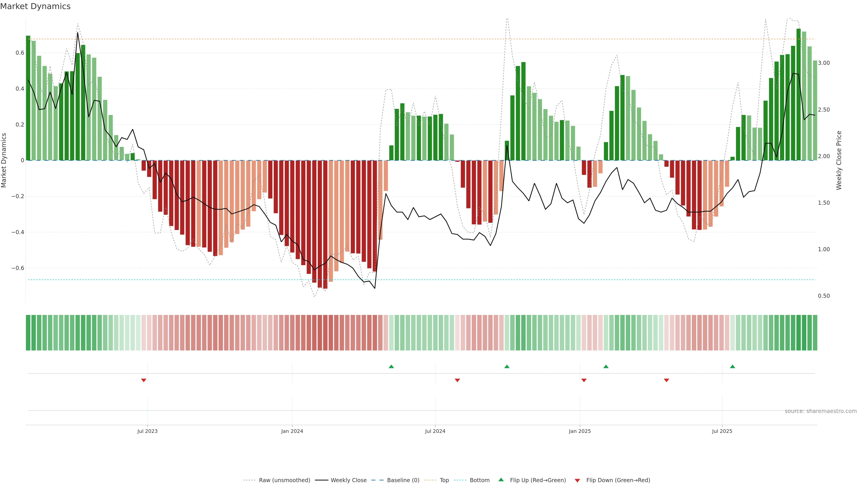Click the Jul 2025 axis label

tap(722, 431)
